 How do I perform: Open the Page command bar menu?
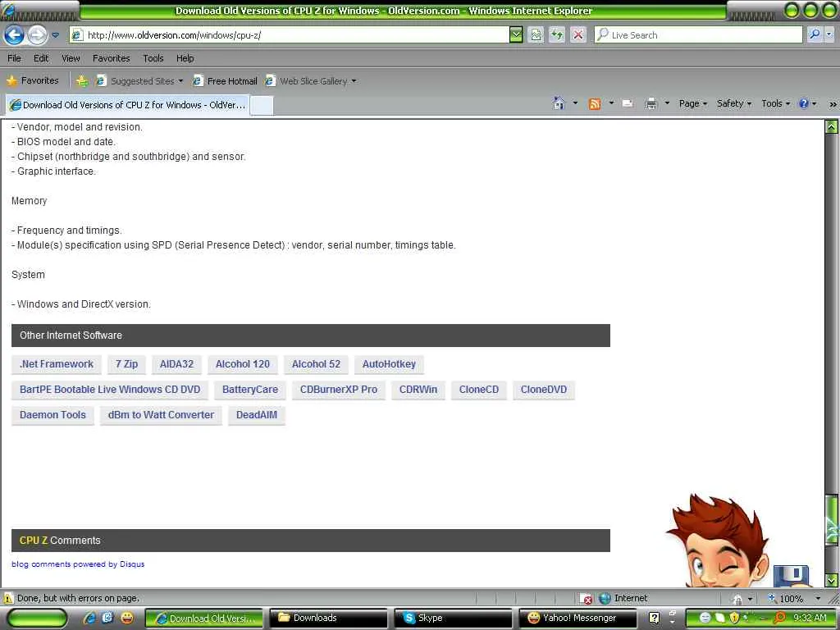[693, 103]
